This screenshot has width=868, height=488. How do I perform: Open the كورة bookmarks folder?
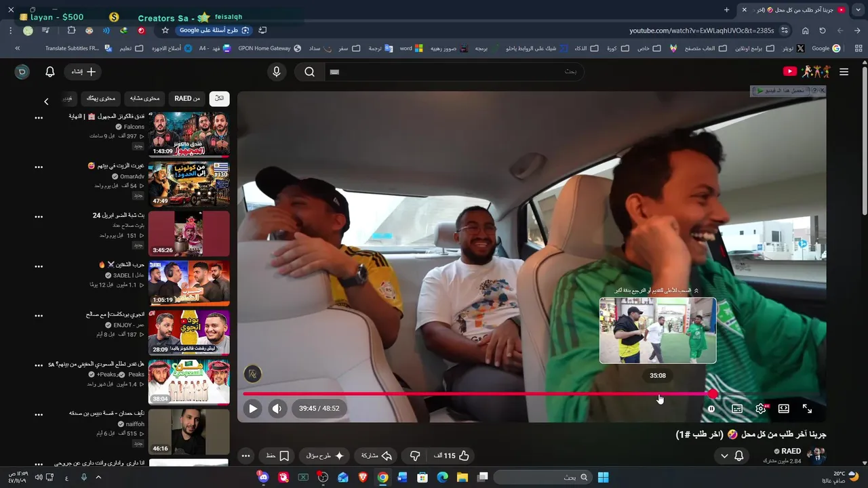tap(616, 49)
